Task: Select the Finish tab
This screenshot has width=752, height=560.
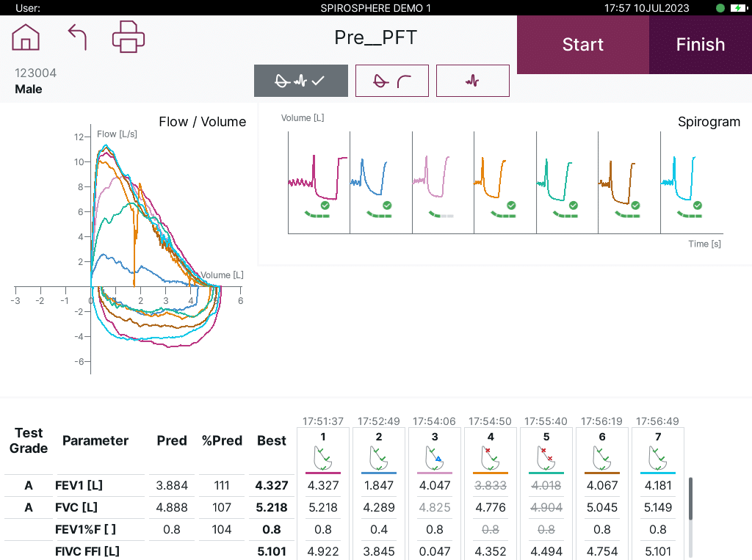Action: pyautogui.click(x=700, y=44)
